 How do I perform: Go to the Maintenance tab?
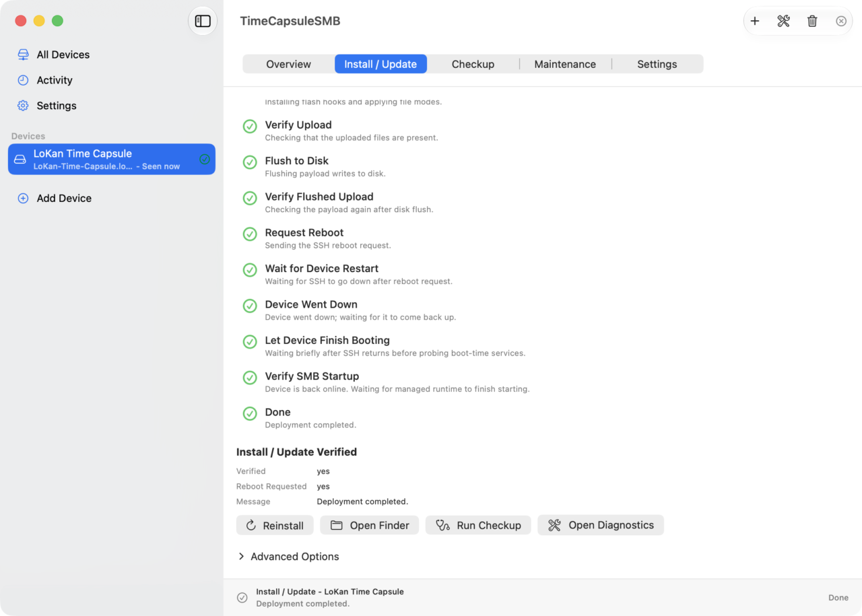(x=565, y=64)
